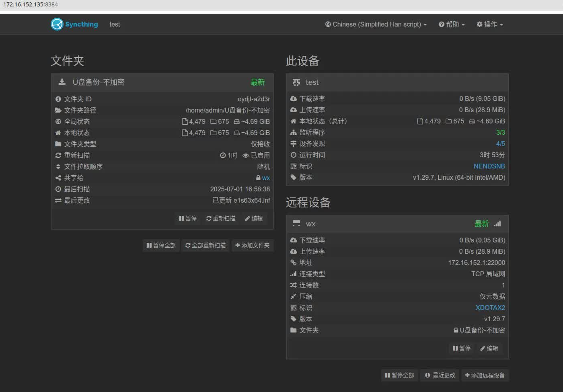This screenshot has height=392, width=563.
Task: Click the 文件夹 ID info icon
Action: (x=58, y=99)
